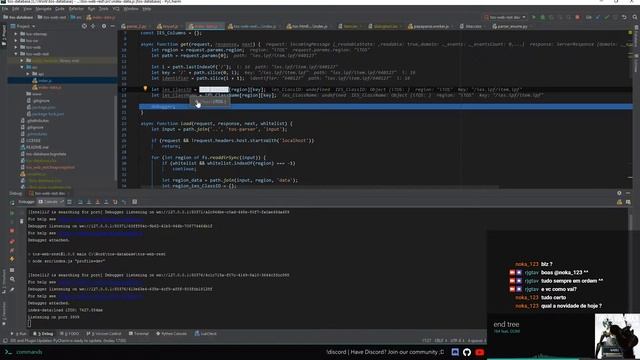Click the Discord icon in stream overlay
This screenshot has width=640, height=360.
(455, 352)
